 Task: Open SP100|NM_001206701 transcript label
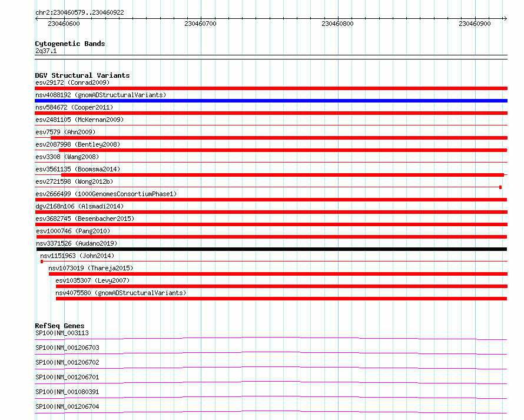67,377
